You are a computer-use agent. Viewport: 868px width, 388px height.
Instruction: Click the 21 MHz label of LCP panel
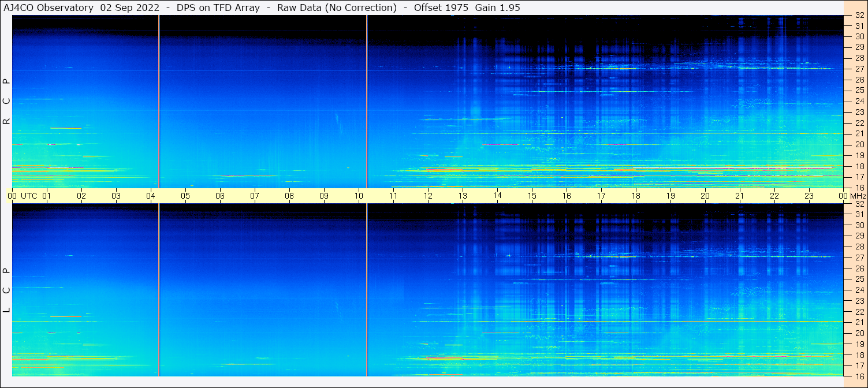pyautogui.click(x=859, y=323)
